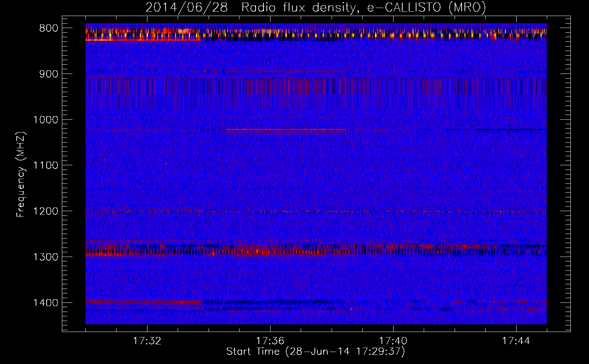Click the 17:44 time tick label

click(516, 341)
